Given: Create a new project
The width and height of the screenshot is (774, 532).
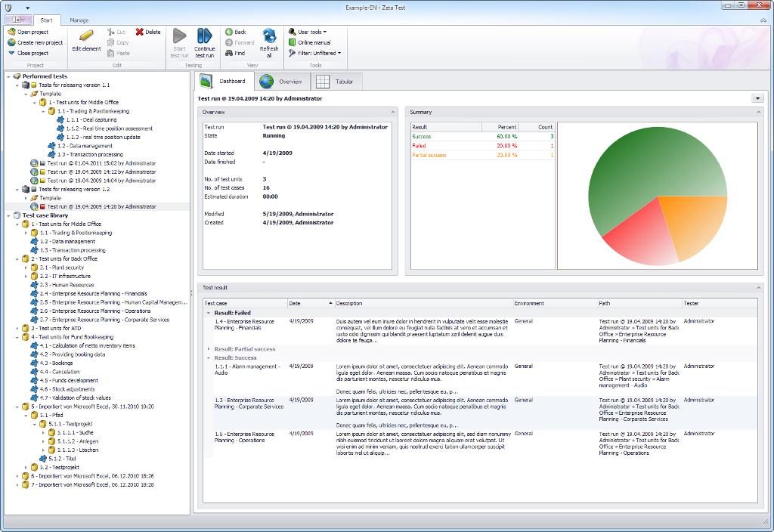Looking at the screenshot, I should [36, 42].
